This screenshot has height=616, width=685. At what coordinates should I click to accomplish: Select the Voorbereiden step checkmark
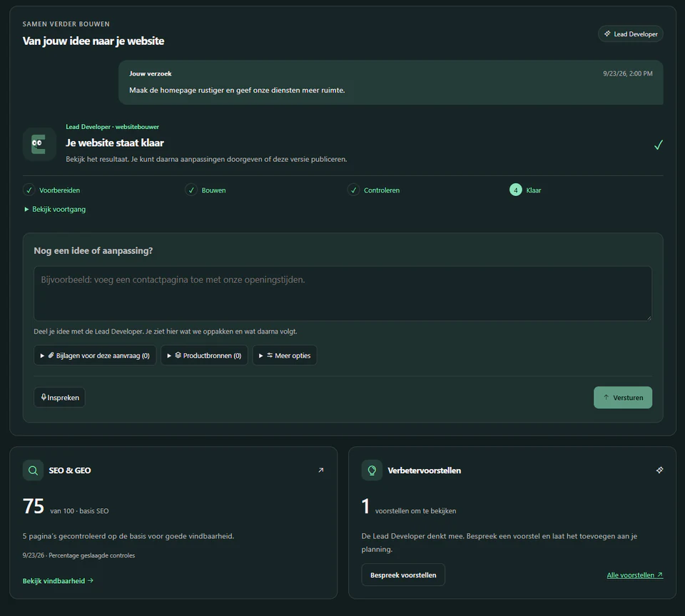(29, 190)
